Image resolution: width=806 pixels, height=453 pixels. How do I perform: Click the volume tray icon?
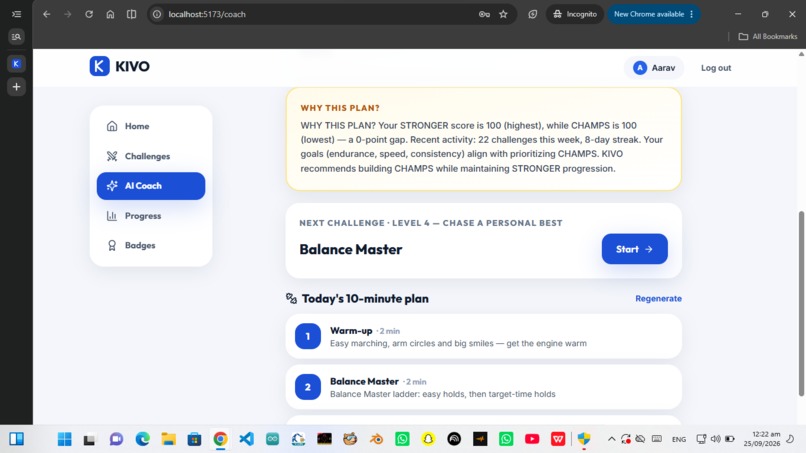716,439
